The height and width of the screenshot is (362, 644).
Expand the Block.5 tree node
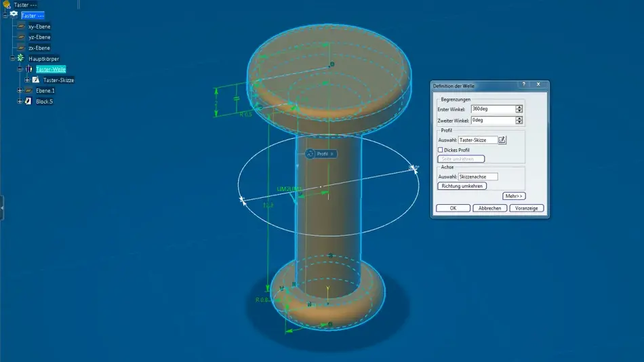point(19,102)
